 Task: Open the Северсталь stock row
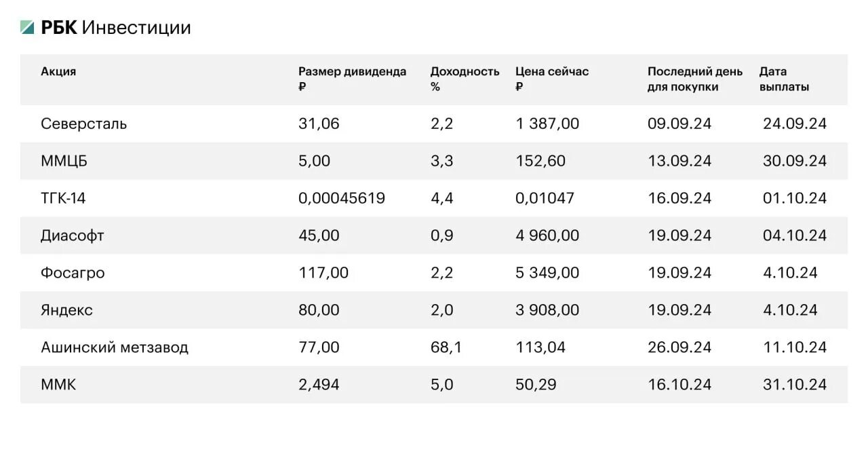(x=83, y=124)
